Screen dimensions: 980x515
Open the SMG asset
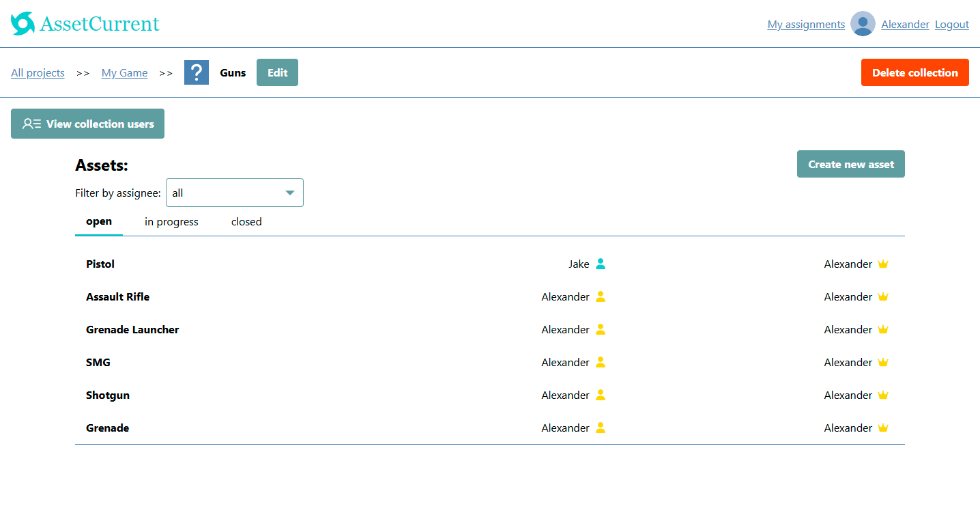click(x=98, y=362)
